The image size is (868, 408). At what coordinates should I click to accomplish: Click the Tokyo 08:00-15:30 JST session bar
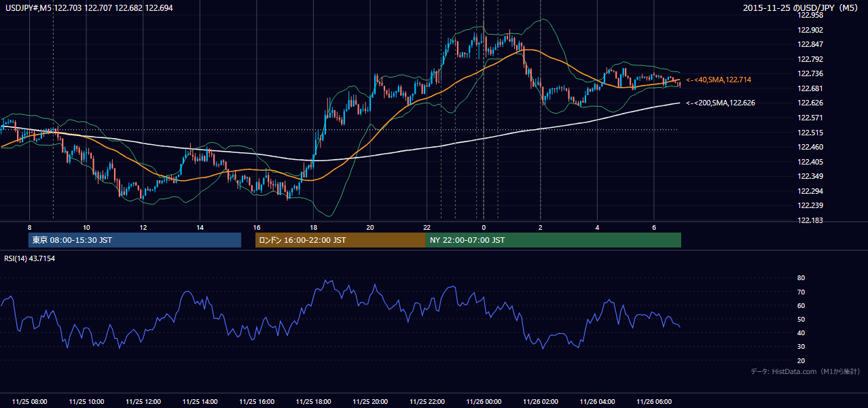click(134, 240)
